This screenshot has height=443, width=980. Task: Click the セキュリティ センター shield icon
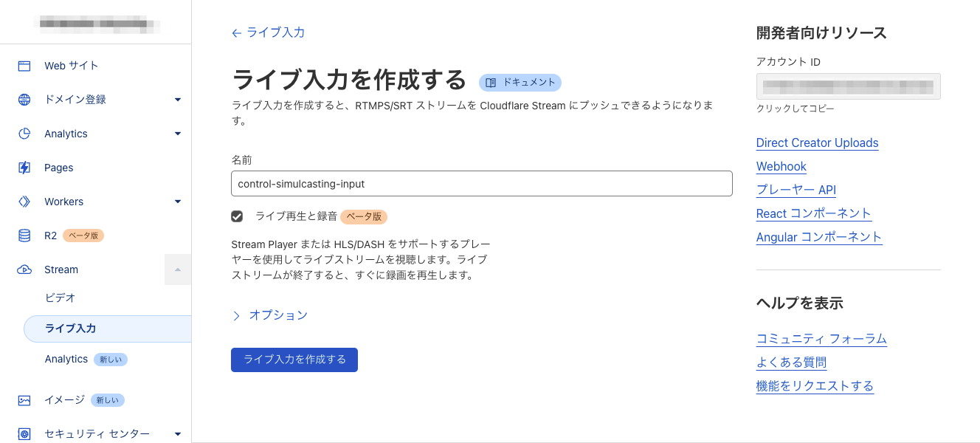click(24, 433)
